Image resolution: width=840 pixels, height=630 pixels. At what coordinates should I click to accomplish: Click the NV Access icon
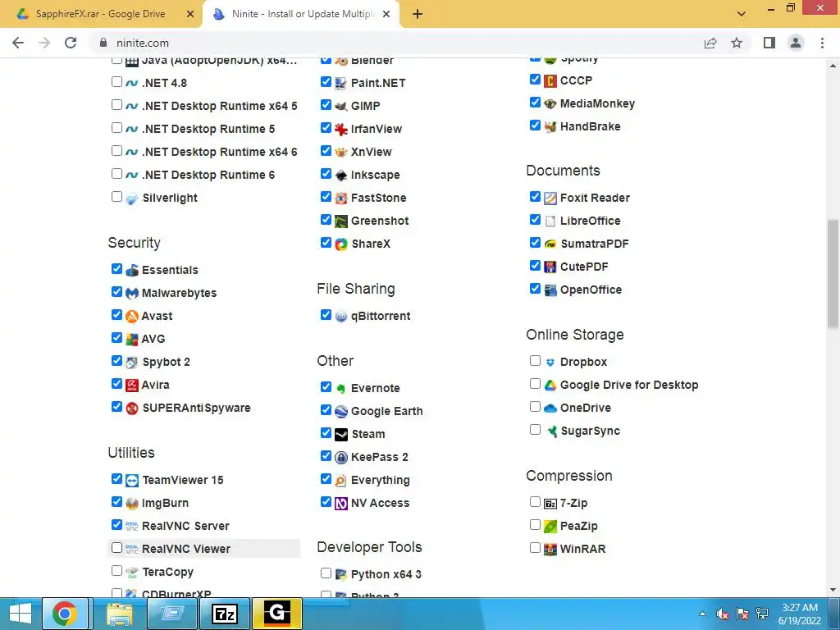click(340, 503)
